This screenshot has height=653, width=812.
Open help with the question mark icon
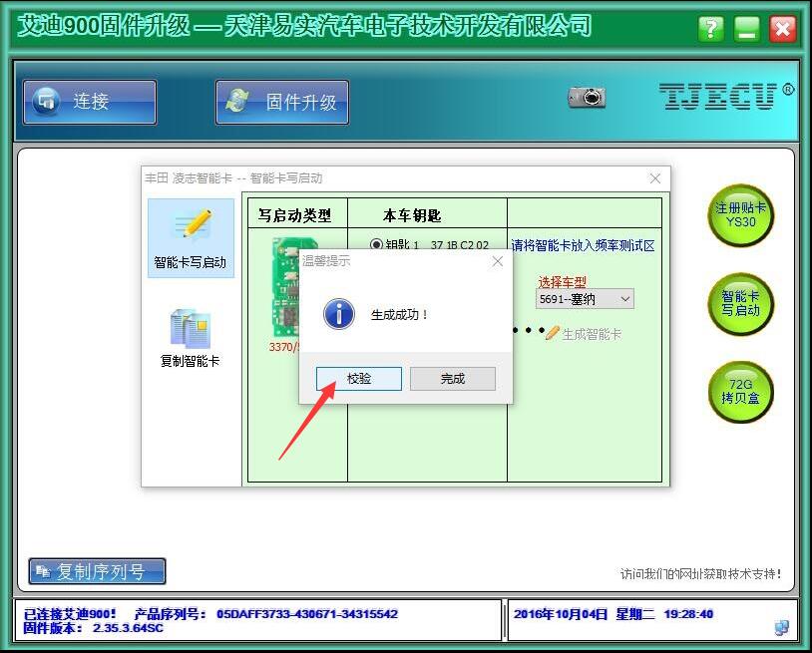click(x=711, y=29)
